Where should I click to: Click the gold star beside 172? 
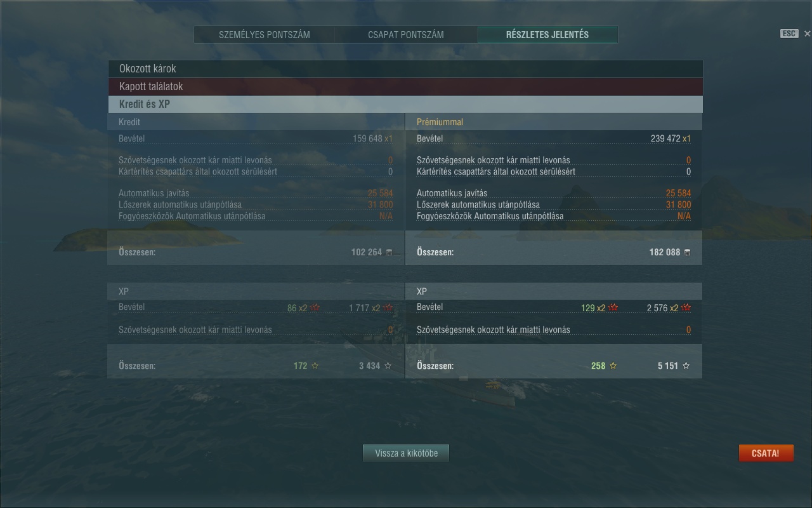click(315, 366)
